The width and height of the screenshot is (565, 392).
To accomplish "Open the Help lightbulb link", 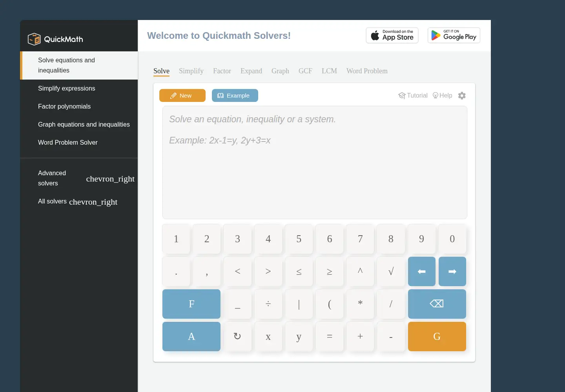I will click(x=442, y=95).
